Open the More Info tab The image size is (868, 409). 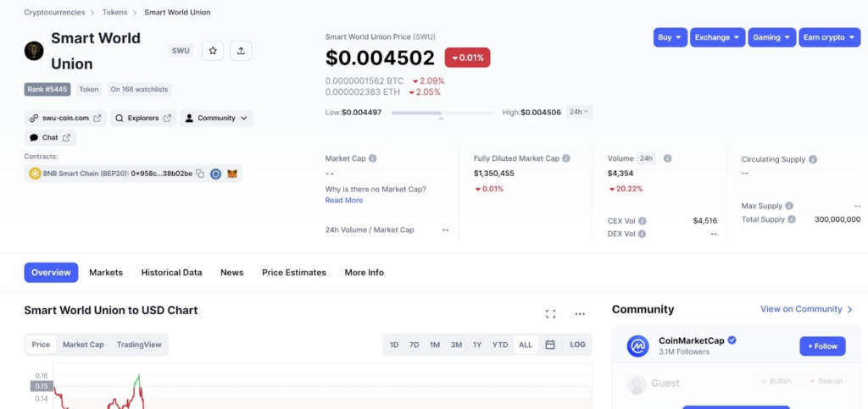364,273
